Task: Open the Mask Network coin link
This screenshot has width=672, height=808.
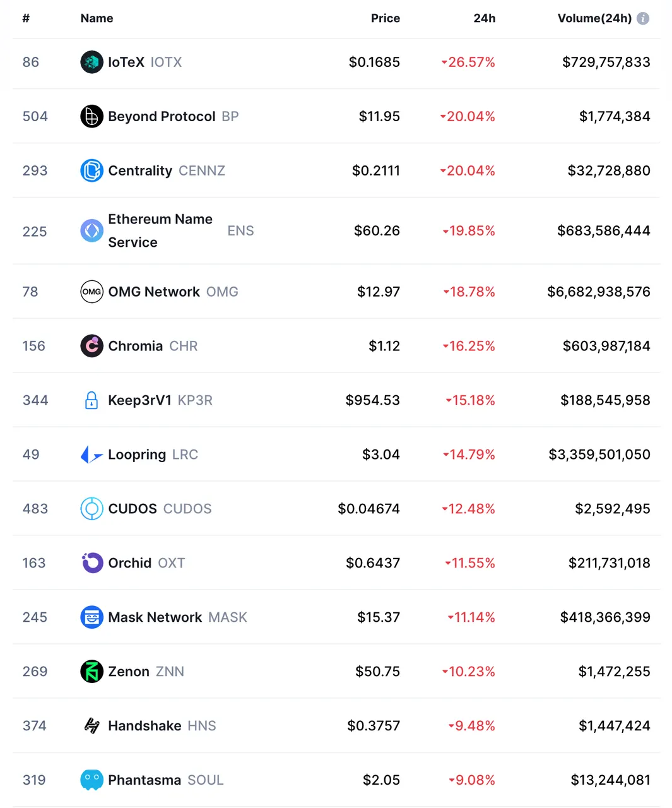Action: click(x=177, y=617)
